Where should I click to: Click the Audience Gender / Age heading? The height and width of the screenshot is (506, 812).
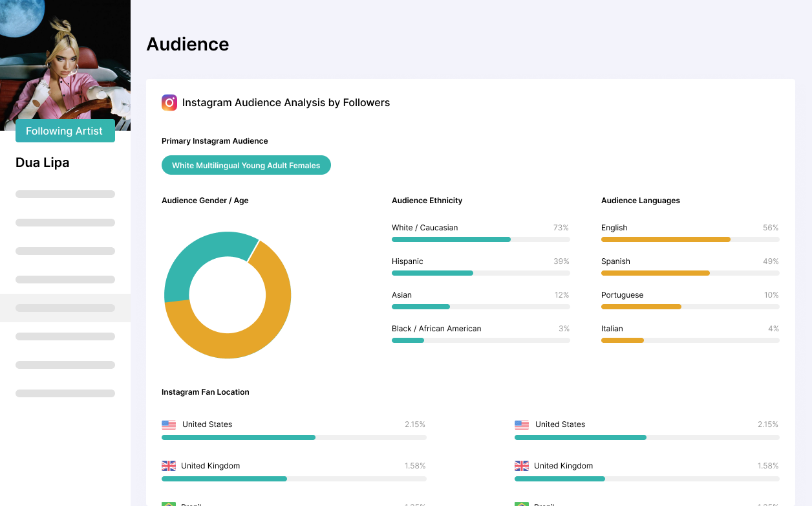(x=205, y=201)
